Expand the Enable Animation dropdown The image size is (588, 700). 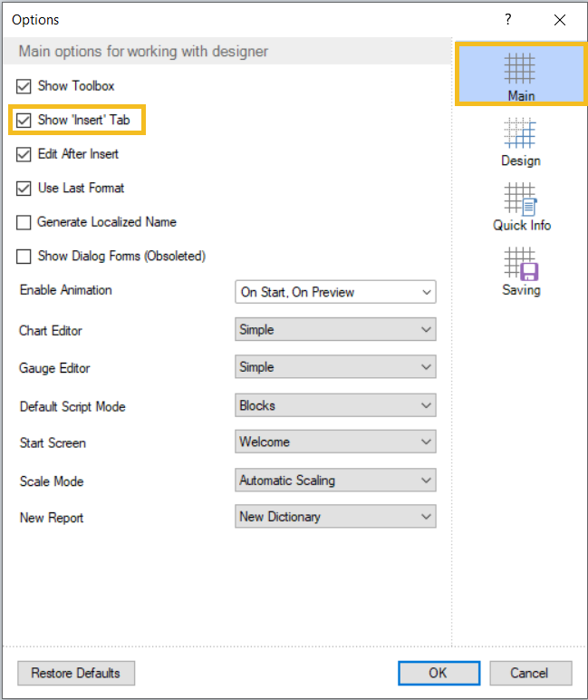point(335,292)
